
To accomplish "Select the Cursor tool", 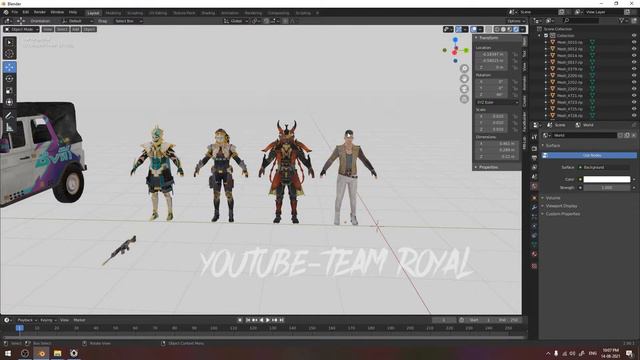I will pyautogui.click(x=10, y=54).
